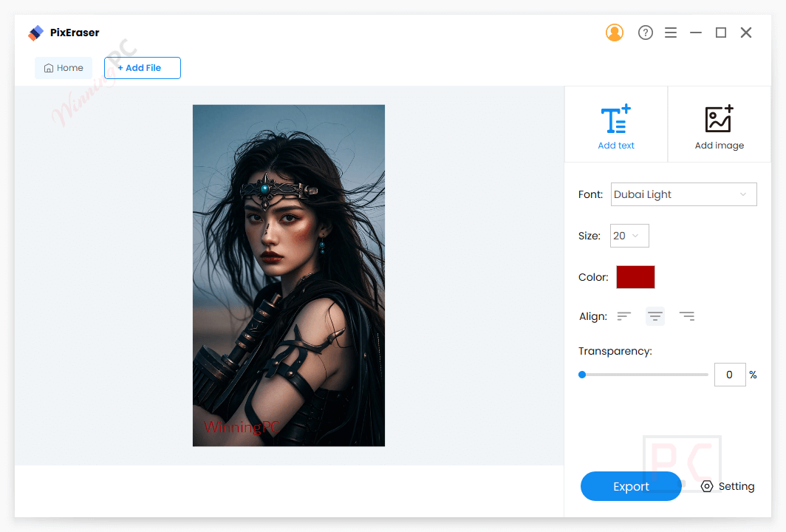Click the Add File button

143,68
